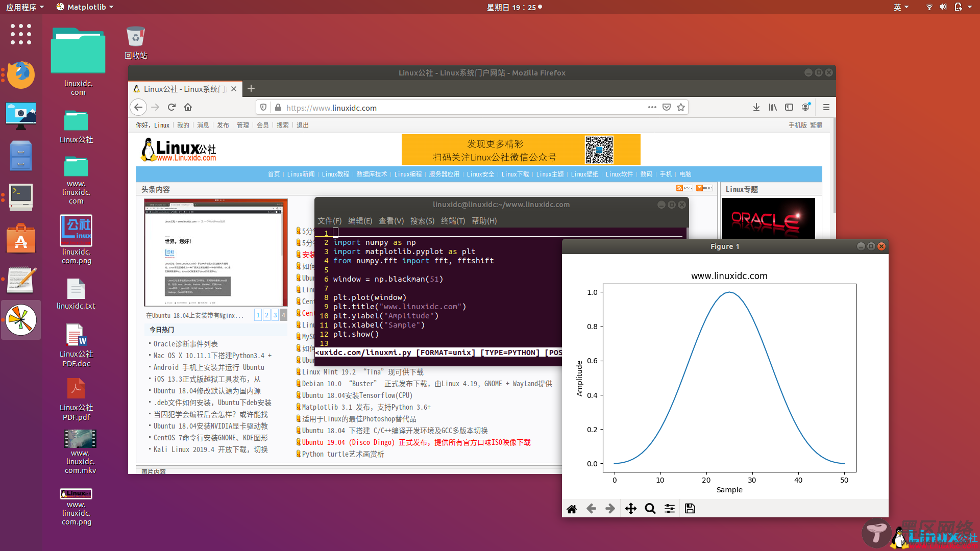Click the 退出 logout link
This screenshot has width=980, height=551.
[303, 125]
